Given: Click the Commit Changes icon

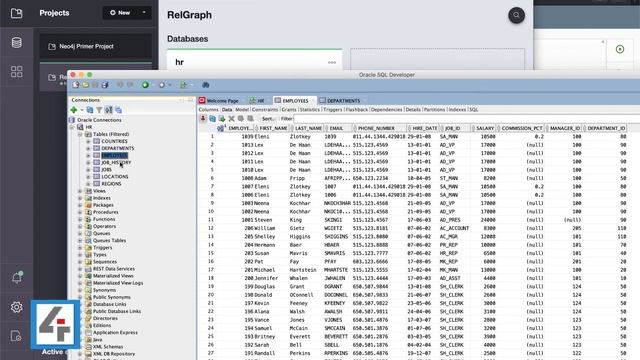Looking at the screenshot, I should point(241,118).
